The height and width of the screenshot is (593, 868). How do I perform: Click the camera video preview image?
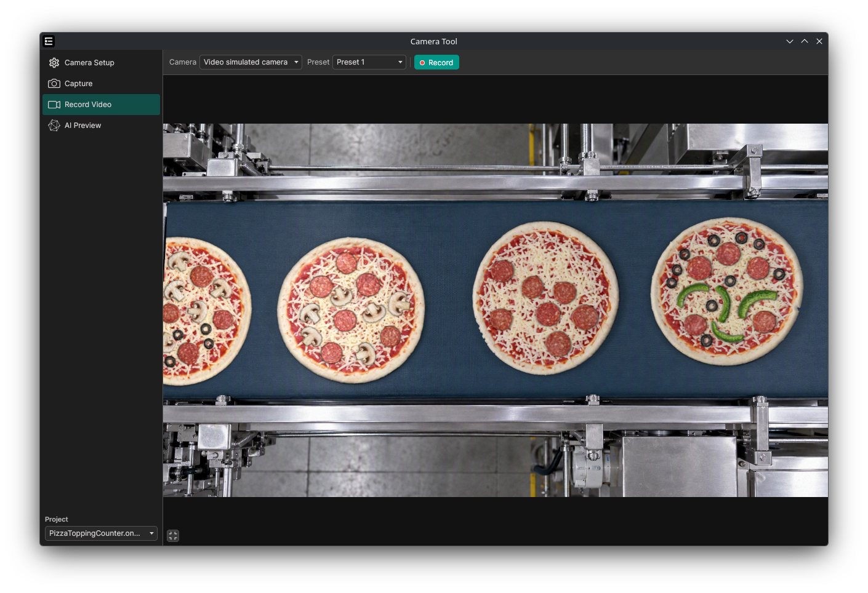[496, 310]
